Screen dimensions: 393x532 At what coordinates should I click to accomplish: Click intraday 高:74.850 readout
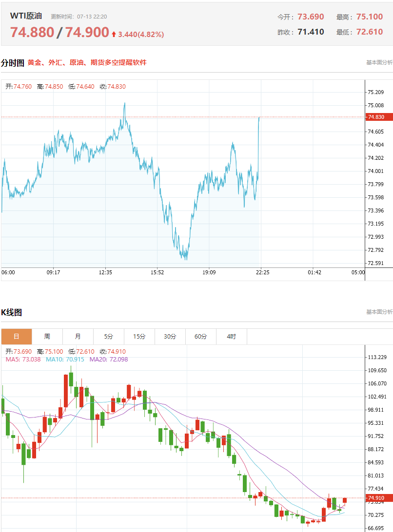click(50, 87)
